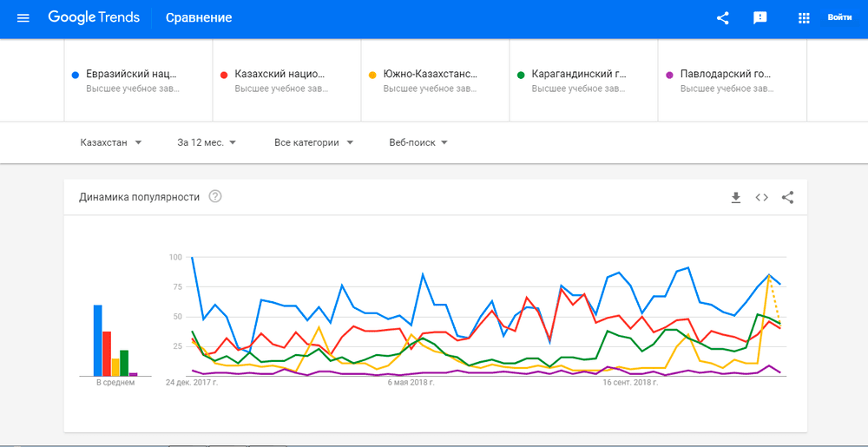The height and width of the screenshot is (447, 868).
Task: Click the Google Trends logo
Action: 94,17
